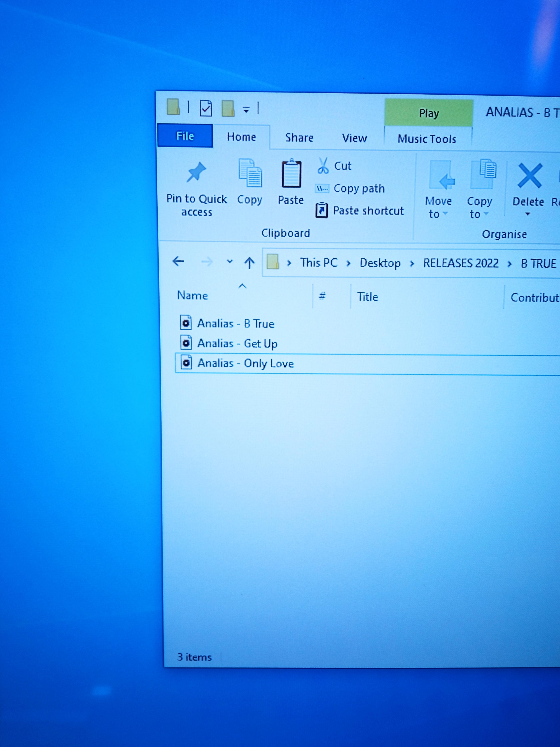Go forward with the right arrow

(207, 262)
